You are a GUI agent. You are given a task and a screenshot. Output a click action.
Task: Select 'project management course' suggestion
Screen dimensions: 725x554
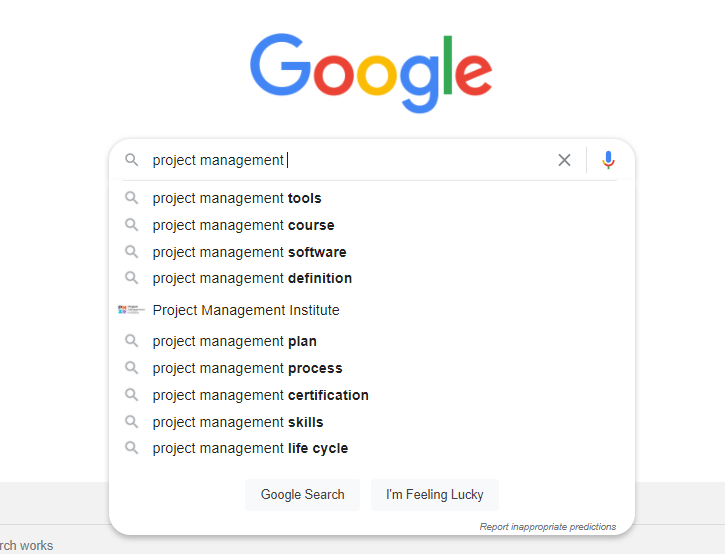click(x=243, y=225)
